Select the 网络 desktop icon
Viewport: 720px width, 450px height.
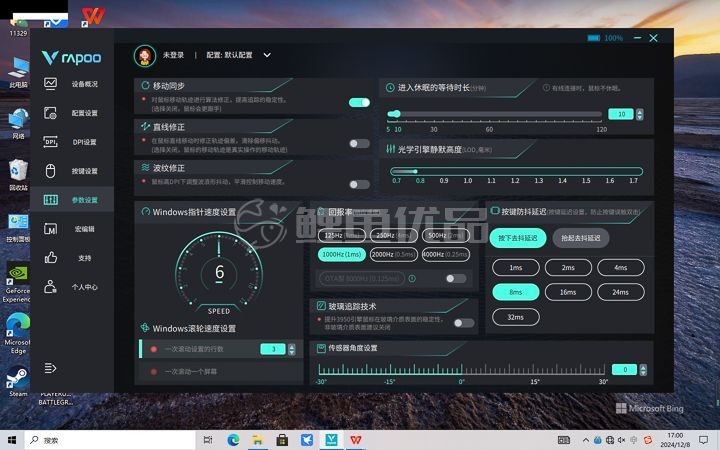(18, 123)
